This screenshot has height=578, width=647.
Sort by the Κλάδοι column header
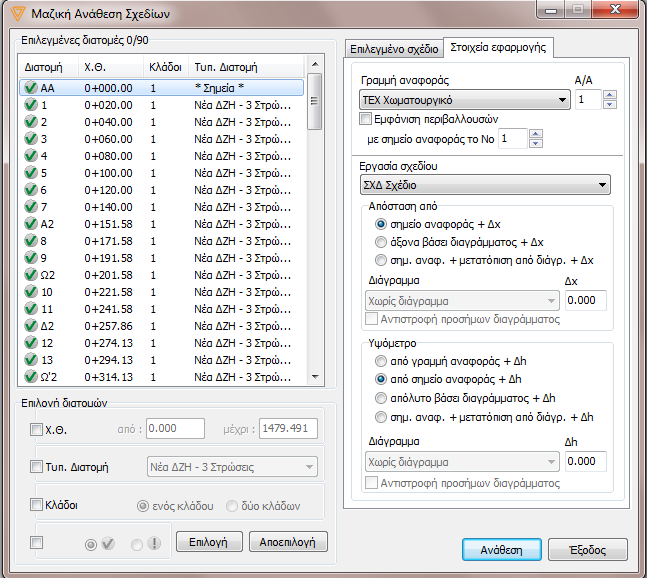(166, 66)
